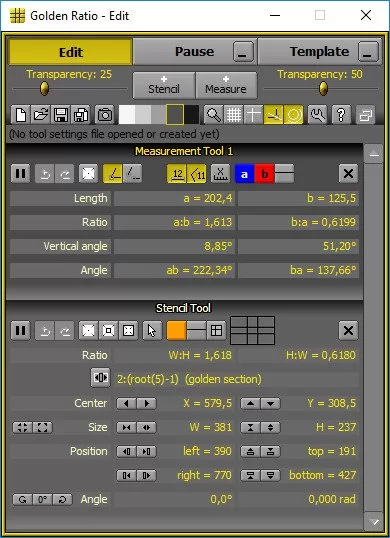Image resolution: width=390 pixels, height=538 pixels.
Task: Open stencil line thickness selector
Action: [x=197, y=330]
